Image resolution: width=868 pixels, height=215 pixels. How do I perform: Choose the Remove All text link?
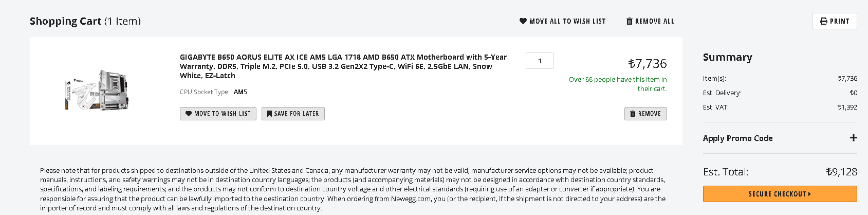654,21
